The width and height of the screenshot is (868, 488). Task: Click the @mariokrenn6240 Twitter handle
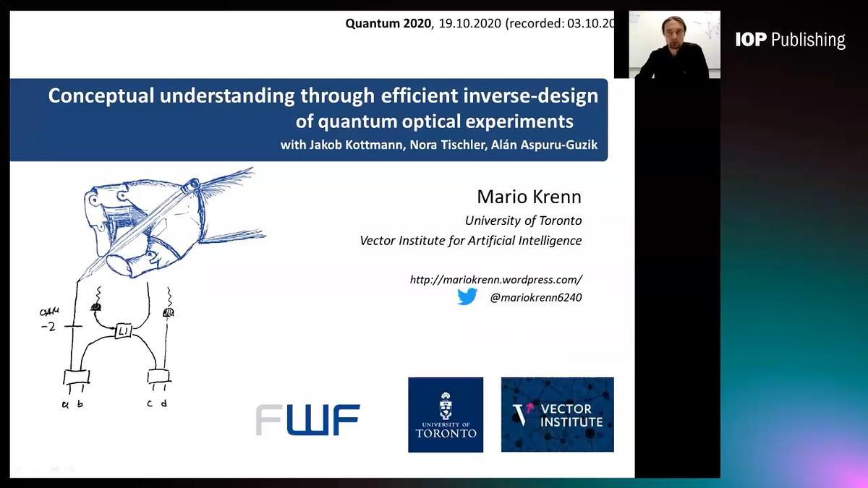click(535, 297)
